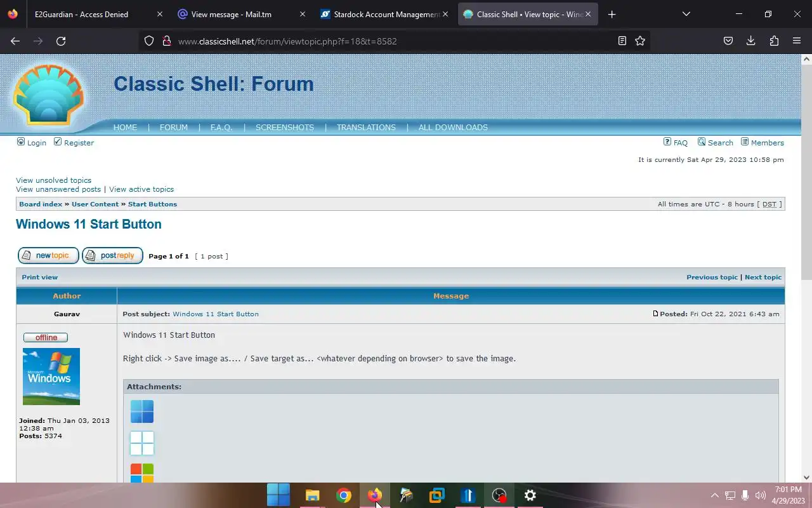
Task: Go to Next topic
Action: pos(763,277)
